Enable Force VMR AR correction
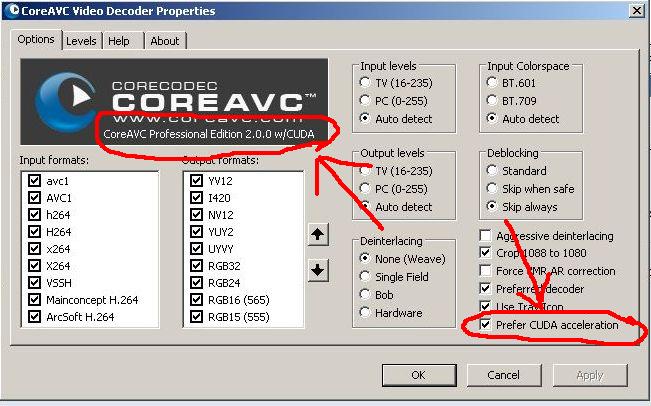Image resolution: width=651 pixels, height=406 pixels. pyautogui.click(x=485, y=271)
